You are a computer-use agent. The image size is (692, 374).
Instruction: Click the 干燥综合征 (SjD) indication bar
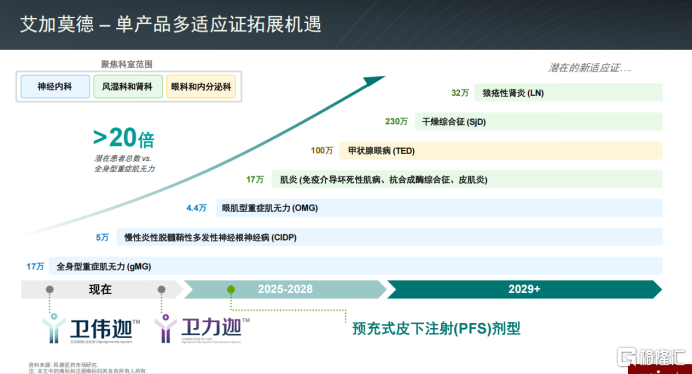click(x=538, y=121)
